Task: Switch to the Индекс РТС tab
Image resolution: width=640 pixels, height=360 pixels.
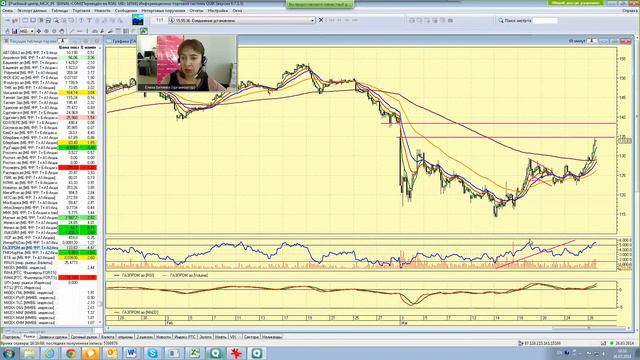Action: pyautogui.click(x=184, y=337)
